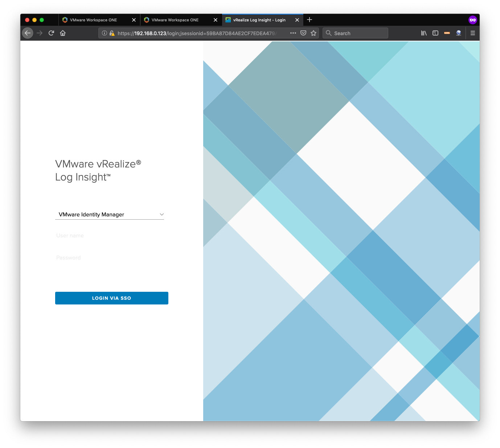Click the yellow minimize window button

pyautogui.click(x=34, y=20)
